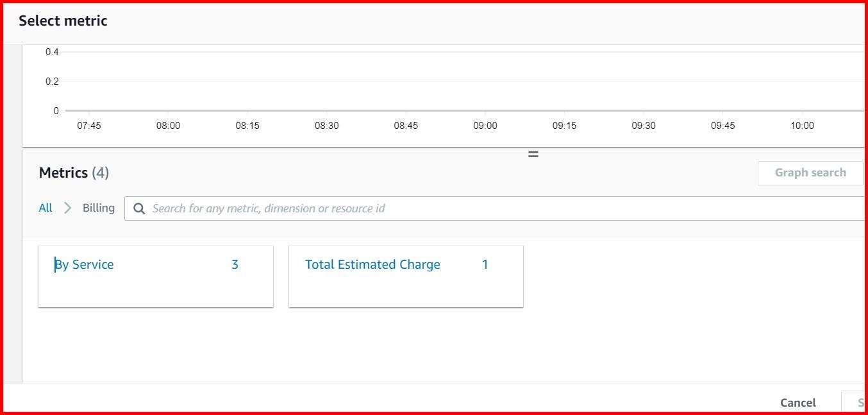Select the Billing breadcrumb item

[x=97, y=207]
